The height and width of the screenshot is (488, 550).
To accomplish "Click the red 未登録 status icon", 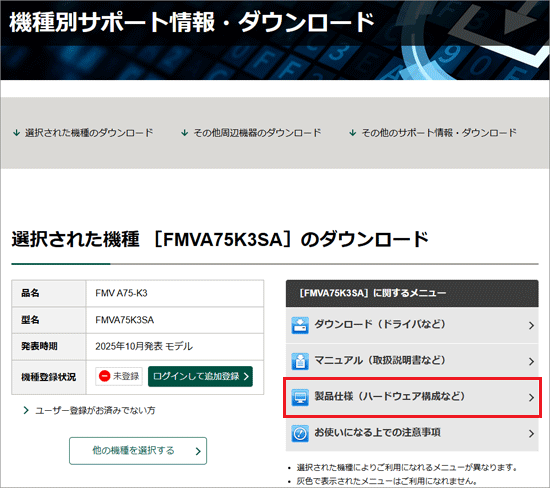I will pos(105,376).
